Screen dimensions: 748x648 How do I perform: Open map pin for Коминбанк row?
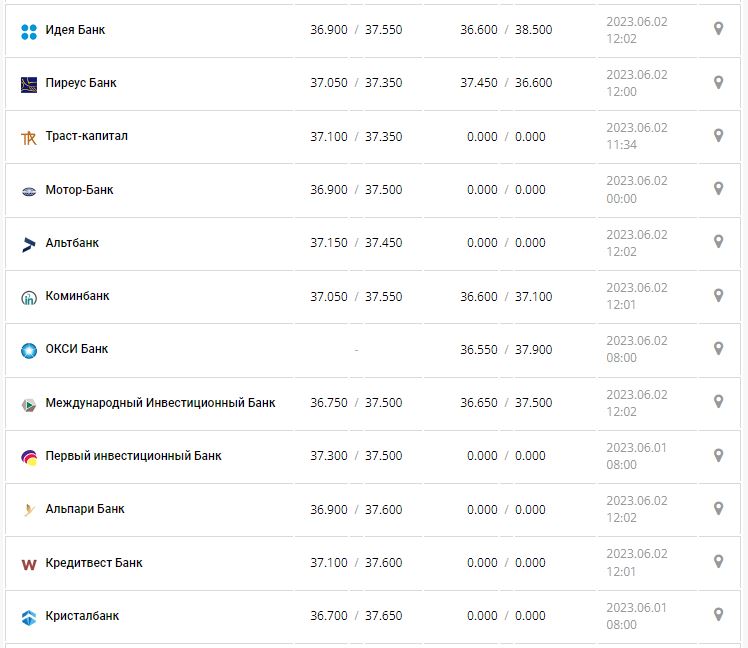pyautogui.click(x=718, y=296)
